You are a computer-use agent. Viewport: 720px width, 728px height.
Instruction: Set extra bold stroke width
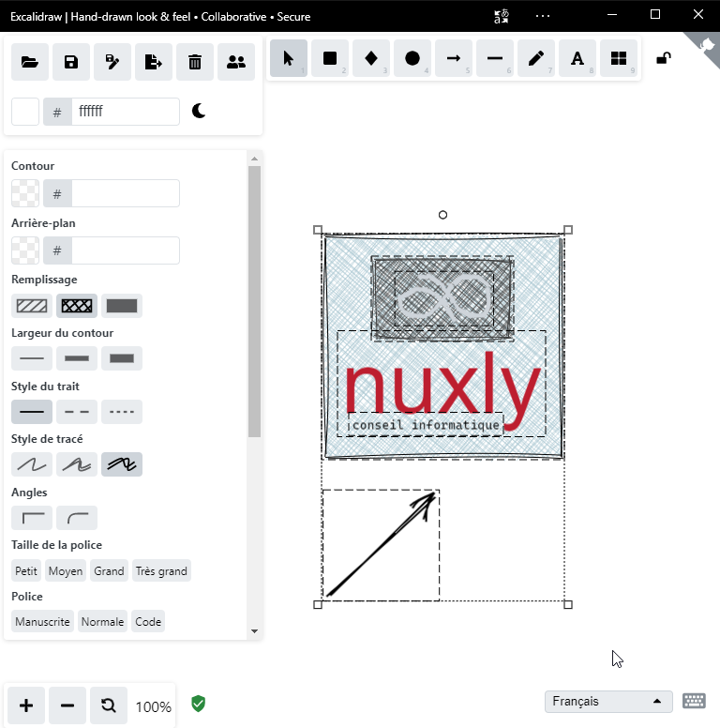coord(122,358)
